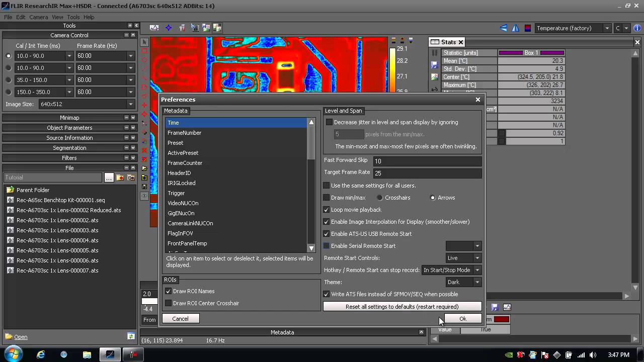The width and height of the screenshot is (644, 362).
Task: Click Reset all settings to defaults
Action: [x=402, y=307]
